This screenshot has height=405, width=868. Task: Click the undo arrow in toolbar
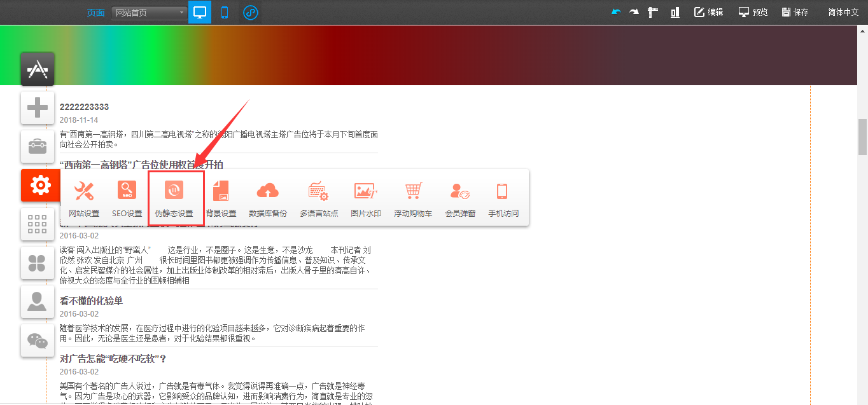click(615, 12)
